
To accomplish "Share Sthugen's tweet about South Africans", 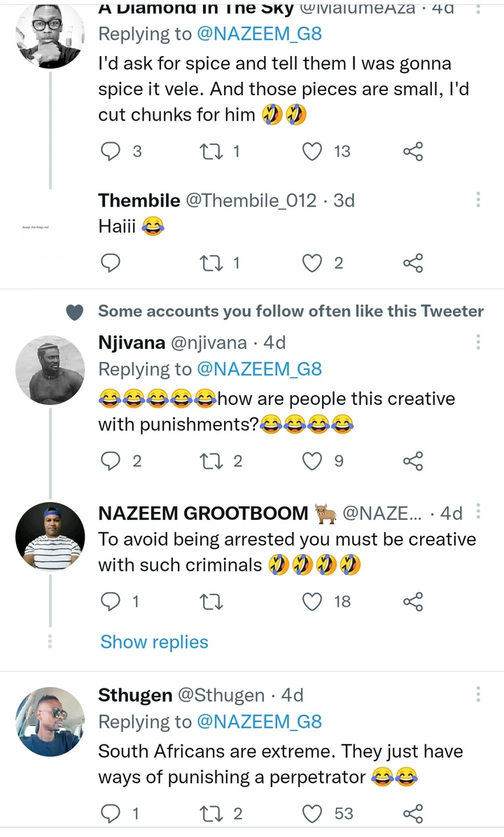I will [x=413, y=813].
